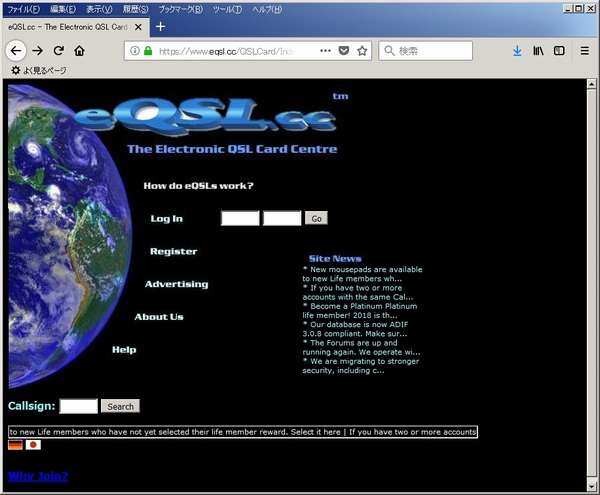Switch to German language flag

[x=15, y=445]
